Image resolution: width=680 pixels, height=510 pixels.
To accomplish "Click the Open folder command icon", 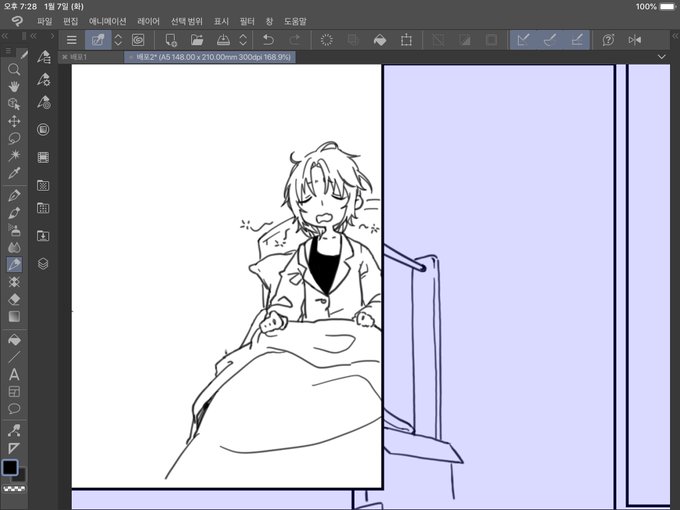I will 197,40.
